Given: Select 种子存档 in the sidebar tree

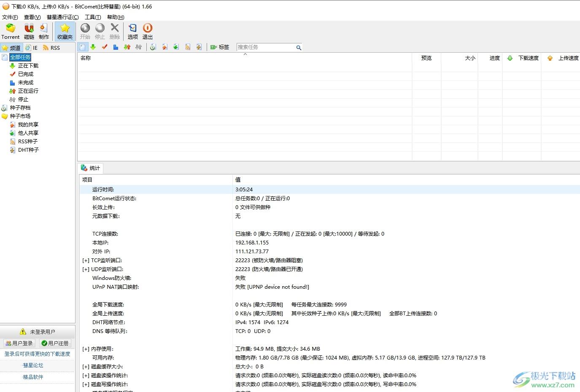Looking at the screenshot, I should (x=20, y=108).
